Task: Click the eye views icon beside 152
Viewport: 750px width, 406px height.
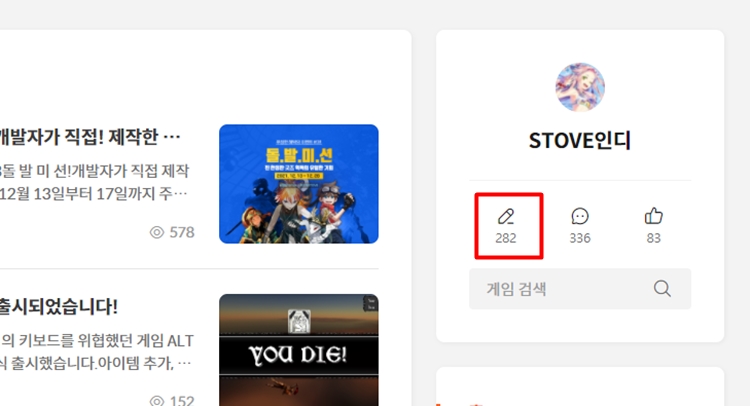Action: coord(157,401)
